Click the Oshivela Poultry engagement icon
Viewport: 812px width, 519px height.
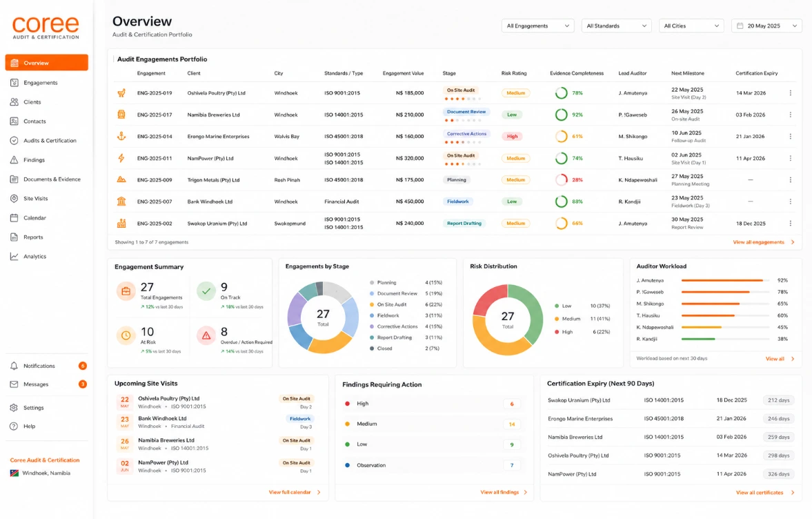[121, 93]
